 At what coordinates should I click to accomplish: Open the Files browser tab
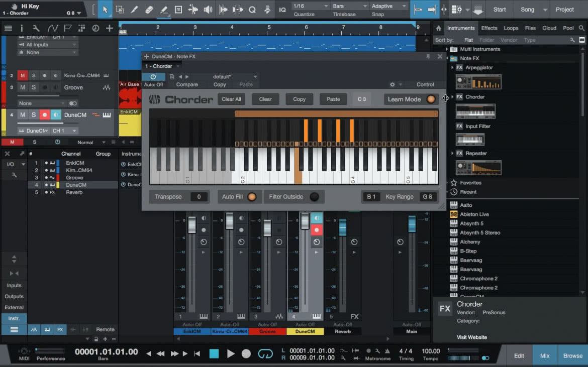530,28
